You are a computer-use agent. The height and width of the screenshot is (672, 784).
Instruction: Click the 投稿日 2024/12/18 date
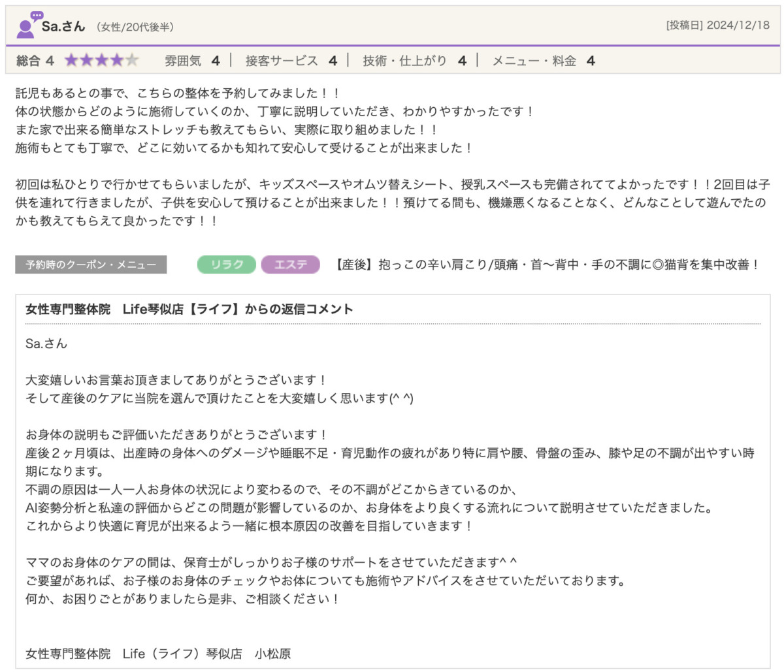[x=717, y=25]
